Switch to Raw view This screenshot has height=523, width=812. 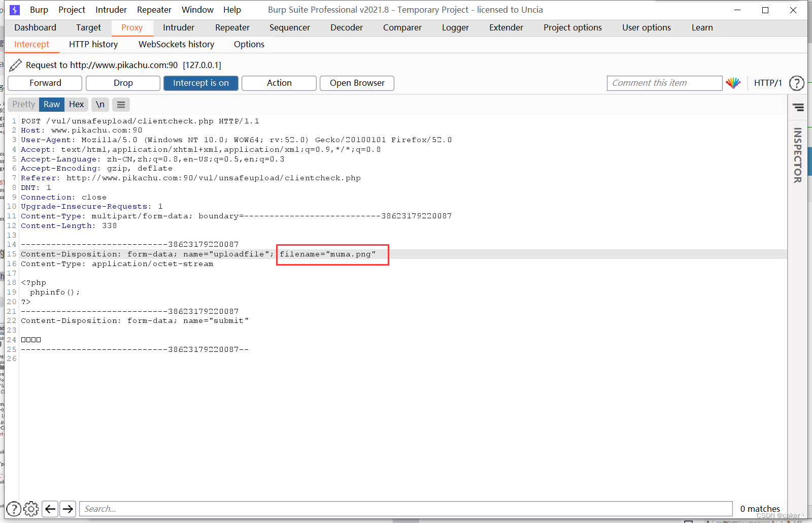pyautogui.click(x=52, y=105)
